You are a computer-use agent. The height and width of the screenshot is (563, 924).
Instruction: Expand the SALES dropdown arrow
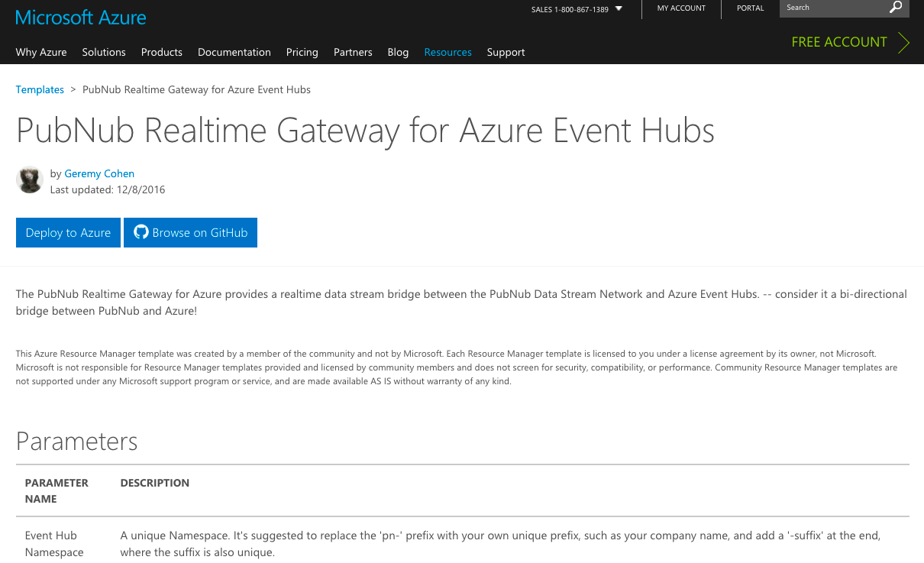618,9
